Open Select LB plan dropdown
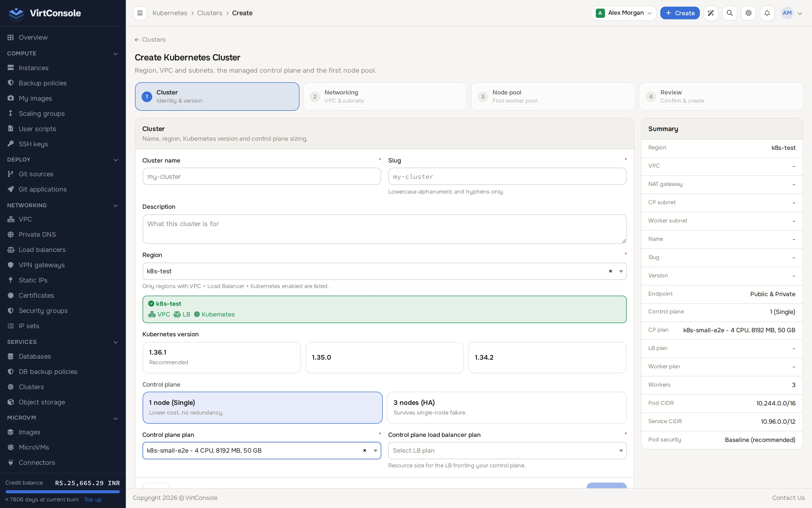Viewport: 812px width, 508px height. pos(507,451)
